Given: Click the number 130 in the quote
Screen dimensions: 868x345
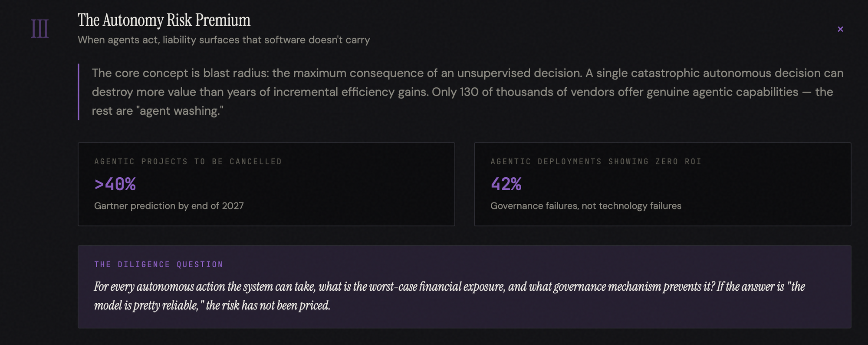Looking at the screenshot, I should click(469, 92).
